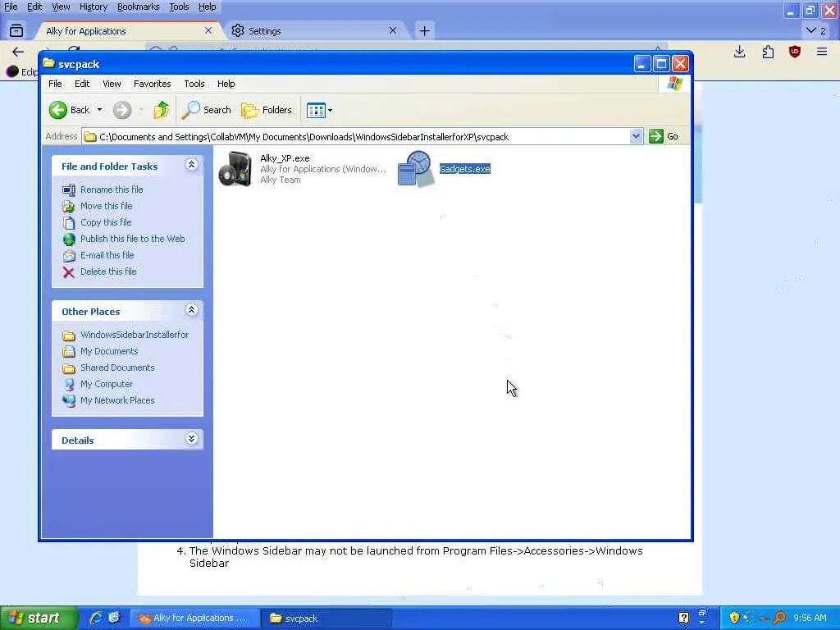
Task: Open browser Downloads panel icon
Action: (x=739, y=52)
